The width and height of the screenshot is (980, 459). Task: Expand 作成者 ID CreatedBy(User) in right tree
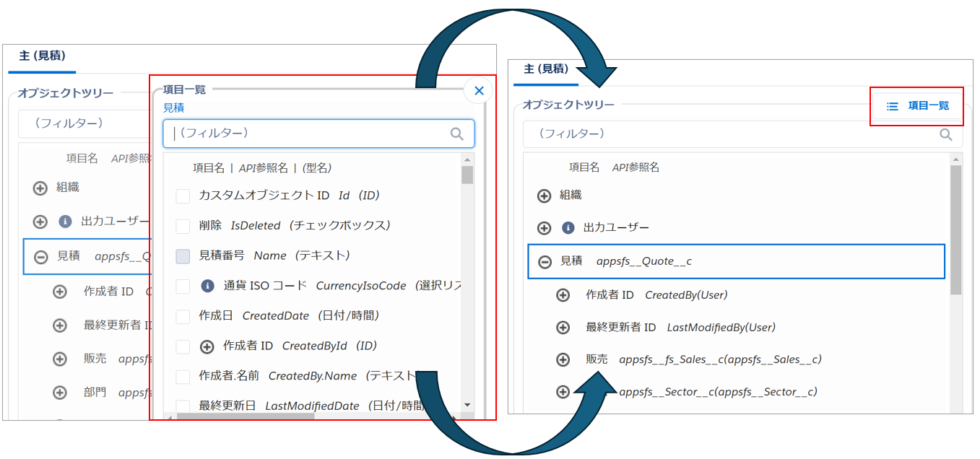[x=563, y=295]
